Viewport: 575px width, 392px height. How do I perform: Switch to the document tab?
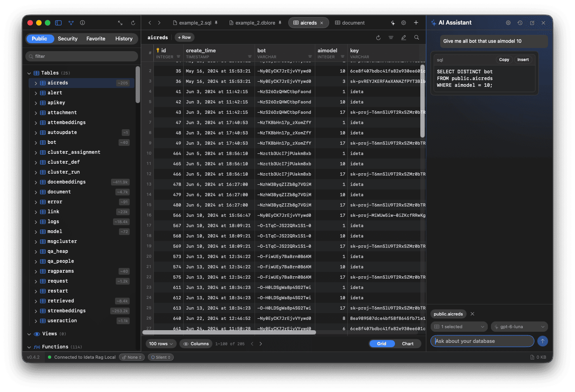[x=350, y=23]
